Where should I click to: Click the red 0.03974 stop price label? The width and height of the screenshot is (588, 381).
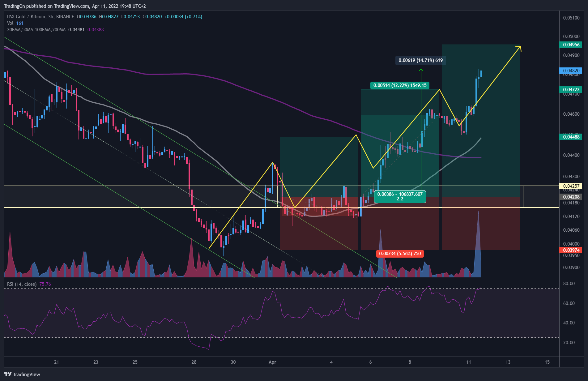pos(571,250)
